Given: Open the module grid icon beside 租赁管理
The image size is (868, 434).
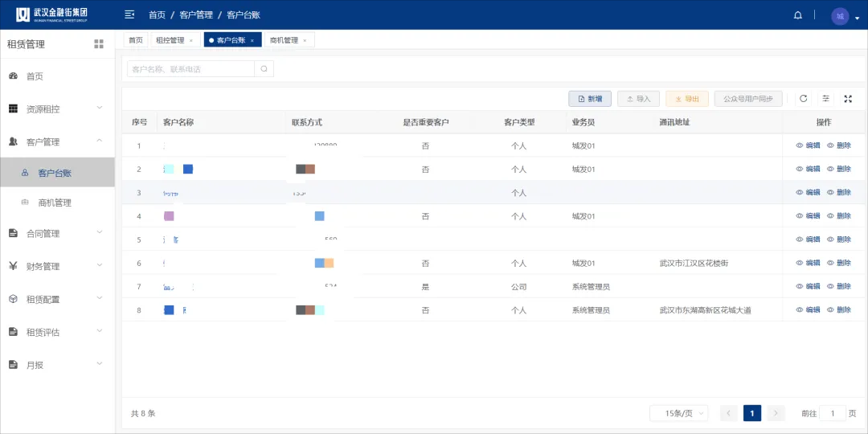Looking at the screenshot, I should (99, 44).
